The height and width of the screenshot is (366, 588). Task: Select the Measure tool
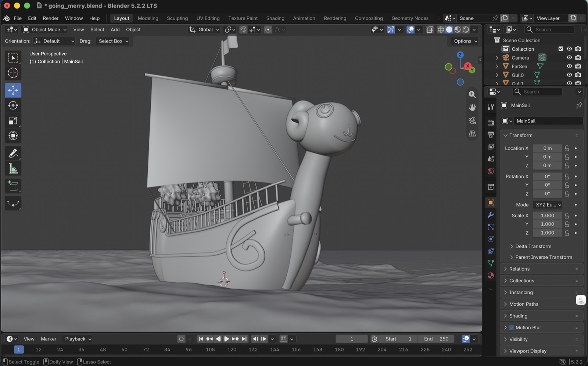click(x=13, y=168)
